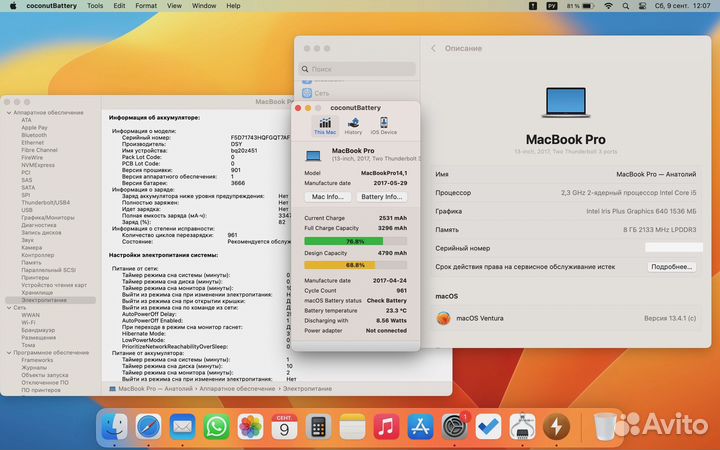Go back using the chevron next to Описание
720x450 pixels.
tap(433, 48)
